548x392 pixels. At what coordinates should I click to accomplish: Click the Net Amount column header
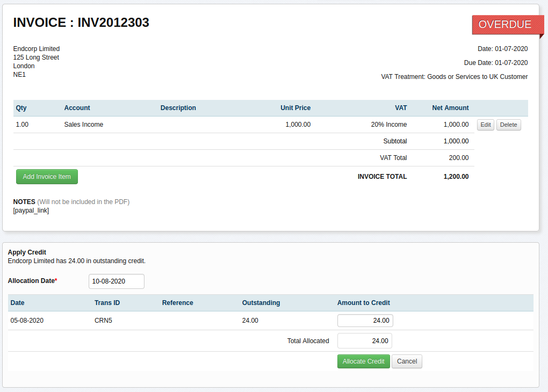coord(450,108)
